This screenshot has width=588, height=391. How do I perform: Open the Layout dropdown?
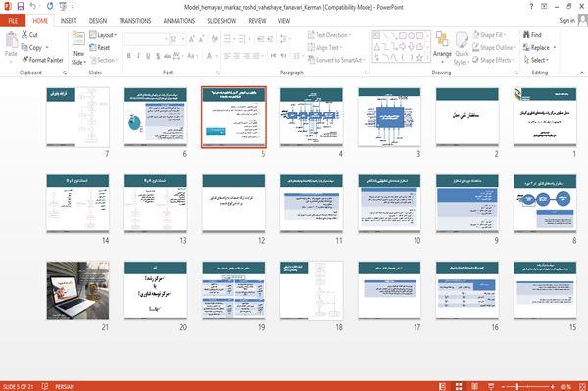104,35
